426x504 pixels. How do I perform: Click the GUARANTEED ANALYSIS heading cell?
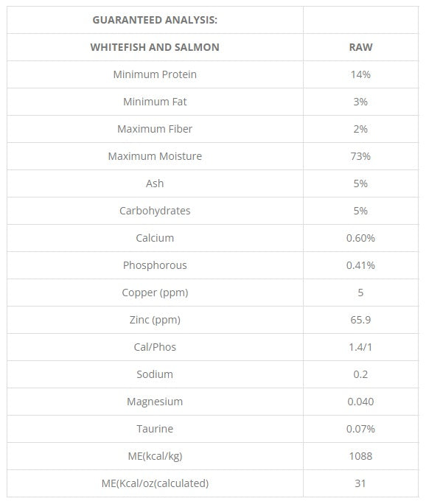click(x=155, y=20)
